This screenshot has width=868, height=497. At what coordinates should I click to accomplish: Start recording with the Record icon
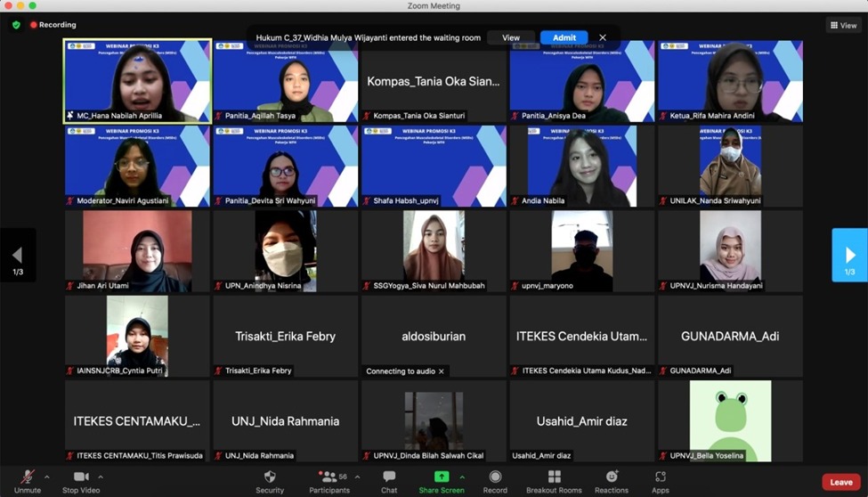tap(495, 477)
